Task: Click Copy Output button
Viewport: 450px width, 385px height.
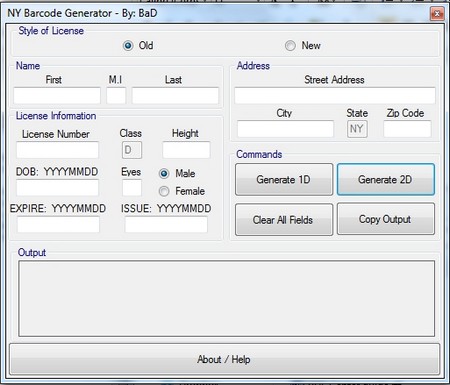Action: tap(386, 219)
